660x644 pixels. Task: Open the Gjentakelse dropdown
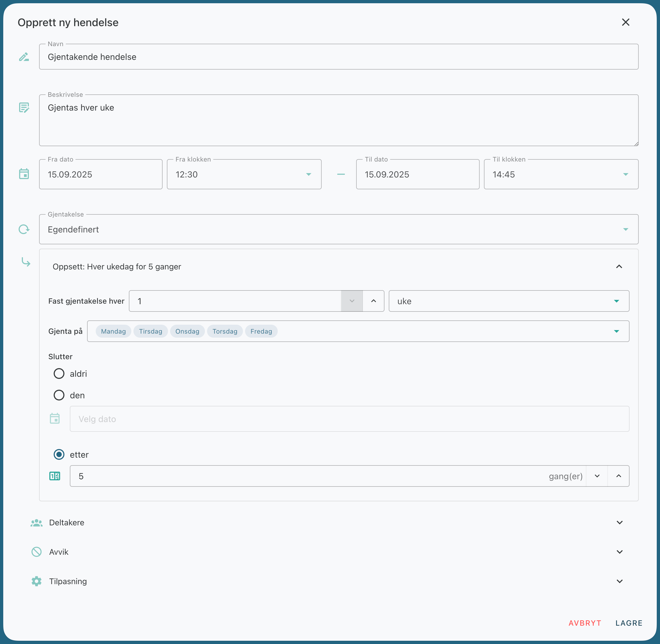(x=339, y=229)
